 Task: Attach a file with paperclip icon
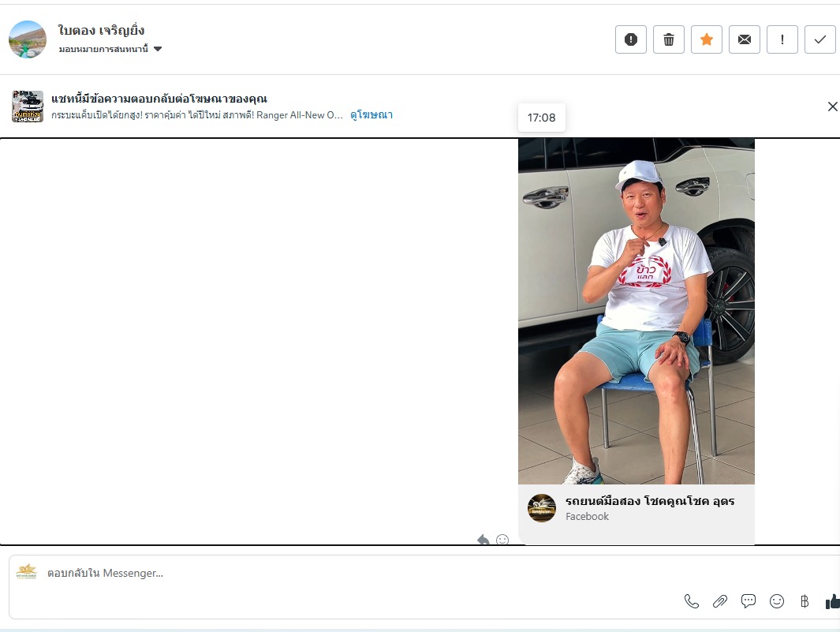pos(720,601)
